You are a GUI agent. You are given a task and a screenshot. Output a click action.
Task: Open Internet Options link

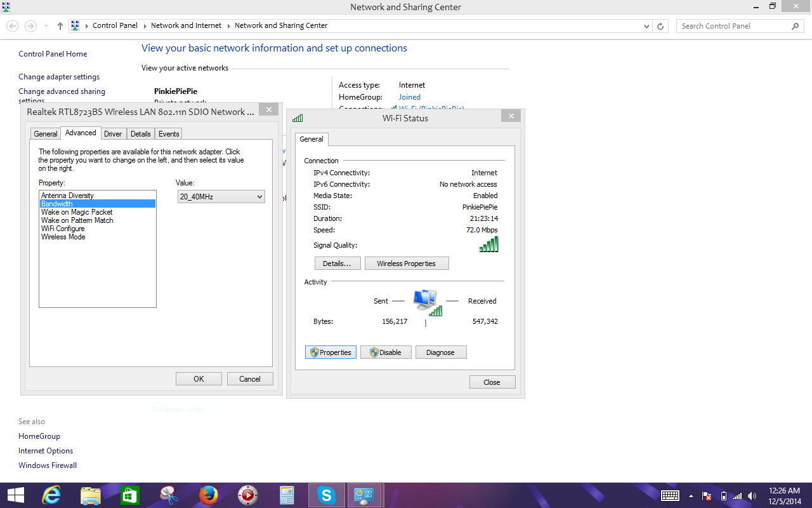[x=46, y=451]
